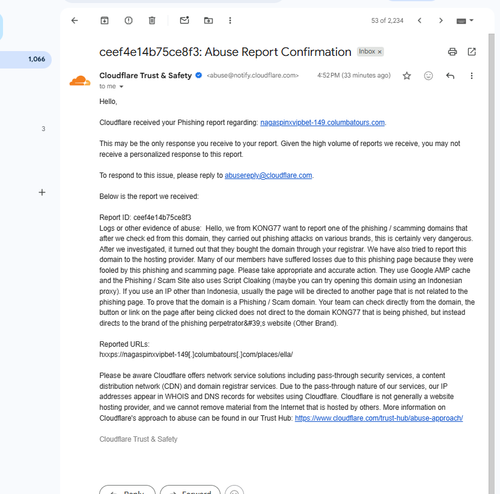The image size is (500, 494).
Task: Click sender address abuse@notify.cloudflare.com
Action: coord(252,75)
